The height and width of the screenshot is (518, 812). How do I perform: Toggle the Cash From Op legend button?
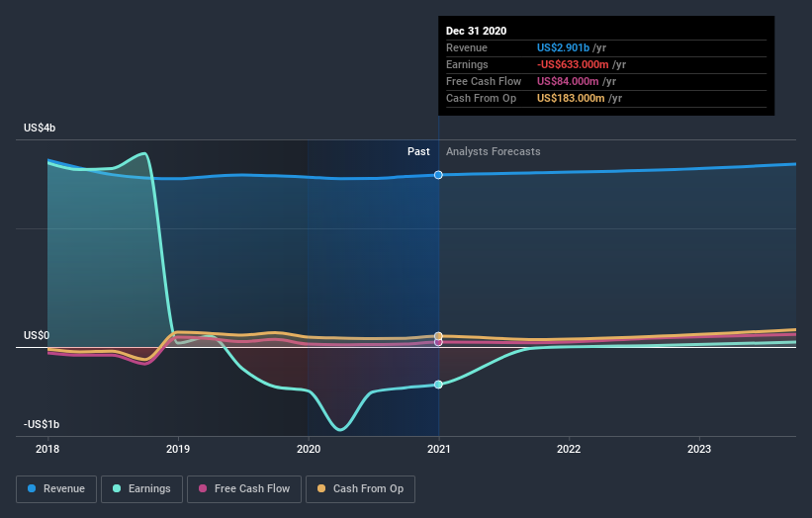coord(360,489)
